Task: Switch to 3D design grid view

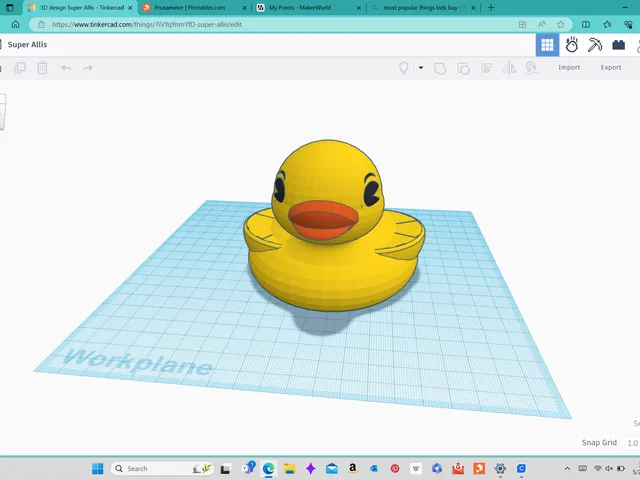Action: [547, 45]
